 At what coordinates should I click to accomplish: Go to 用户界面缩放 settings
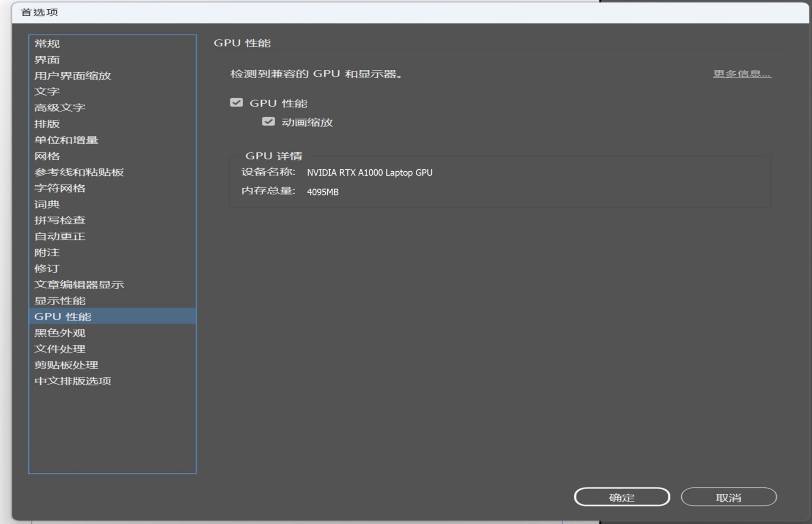(72, 76)
